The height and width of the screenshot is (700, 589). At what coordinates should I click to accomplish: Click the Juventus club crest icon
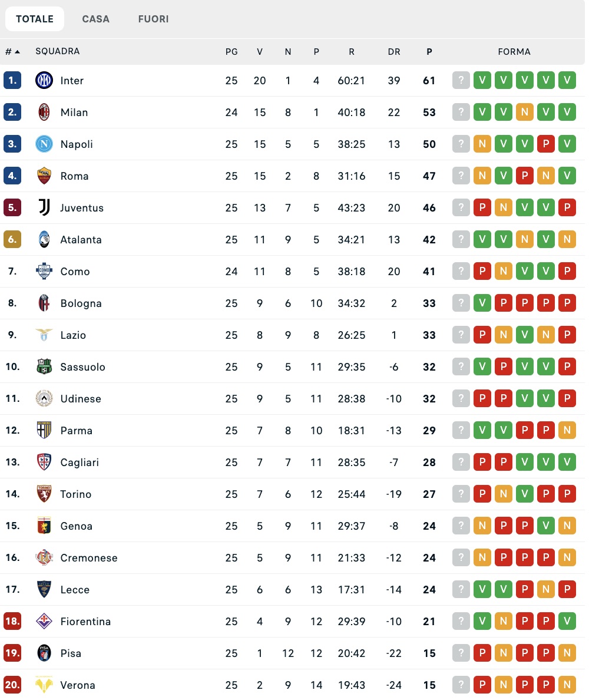[44, 208]
